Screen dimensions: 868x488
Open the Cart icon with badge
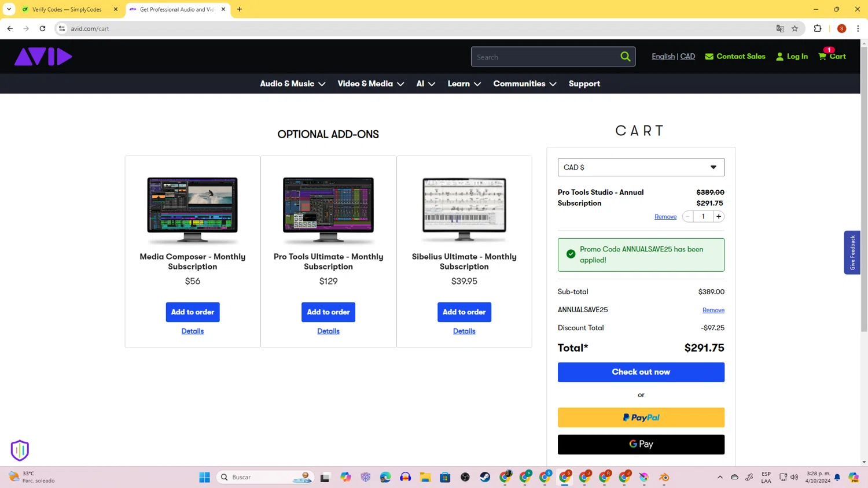point(832,56)
